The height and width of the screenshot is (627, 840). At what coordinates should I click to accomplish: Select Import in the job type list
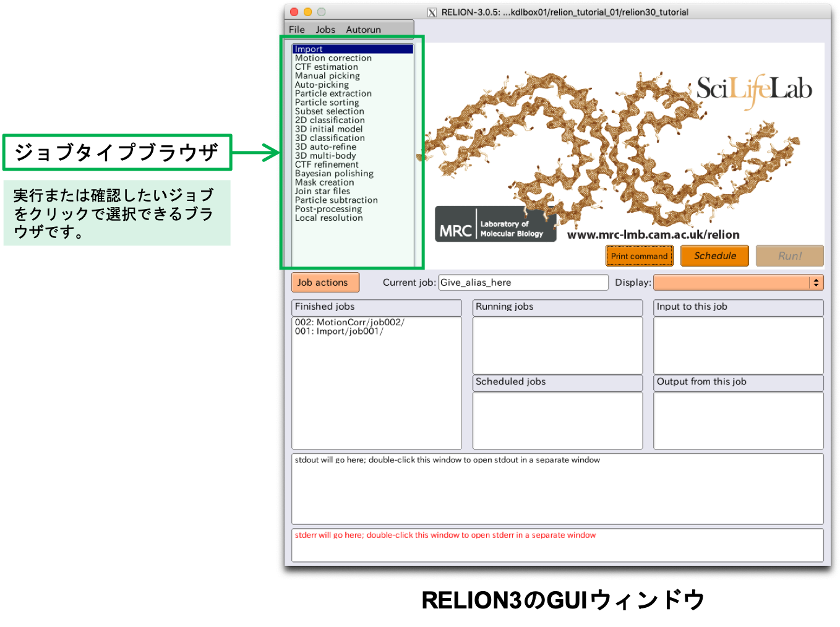click(x=353, y=49)
